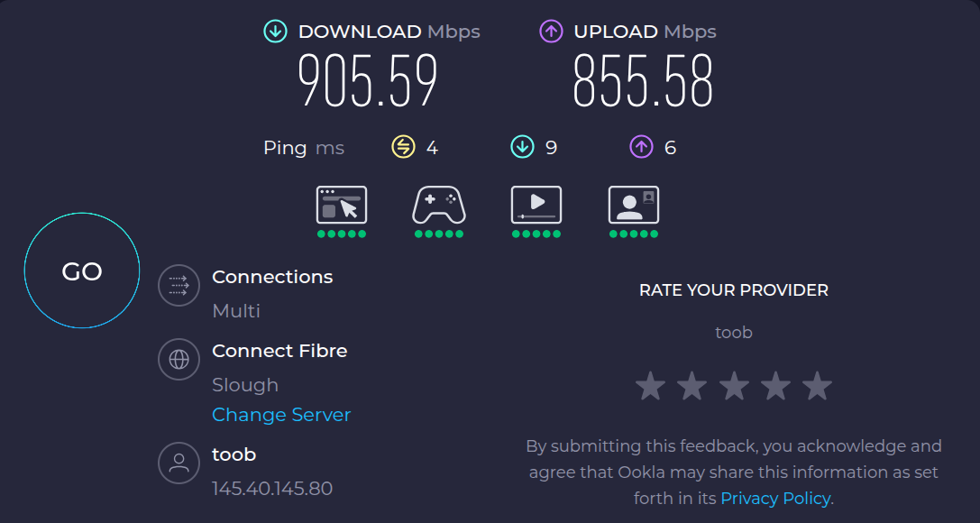Screen dimensions: 980x523
Task: Open the Change Server link
Action: pos(281,415)
